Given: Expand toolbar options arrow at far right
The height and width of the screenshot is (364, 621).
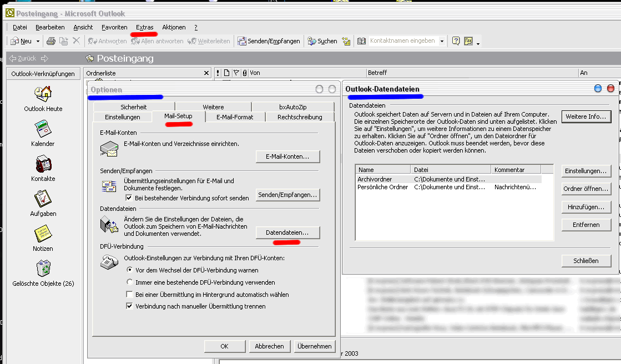Looking at the screenshot, I should (x=478, y=43).
